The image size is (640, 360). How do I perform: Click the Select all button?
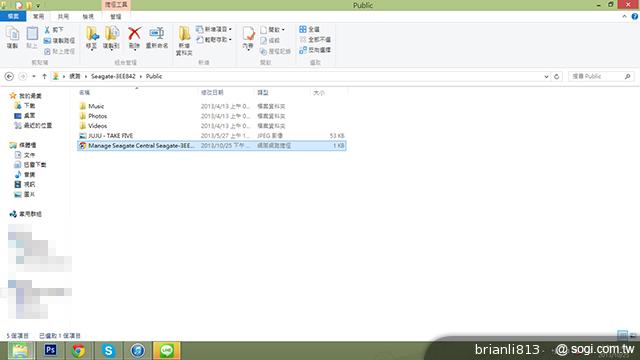pos(309,29)
